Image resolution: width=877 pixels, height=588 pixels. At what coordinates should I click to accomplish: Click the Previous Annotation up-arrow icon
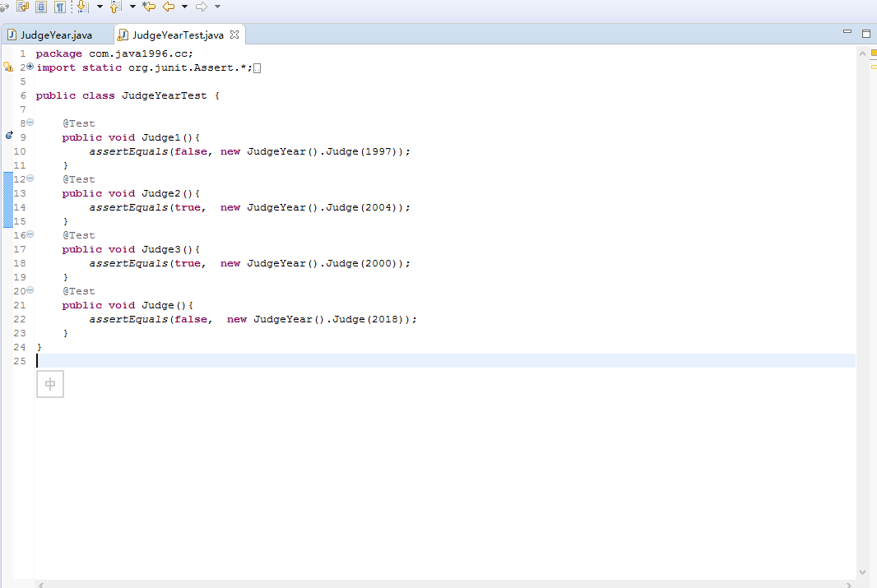pyautogui.click(x=114, y=7)
